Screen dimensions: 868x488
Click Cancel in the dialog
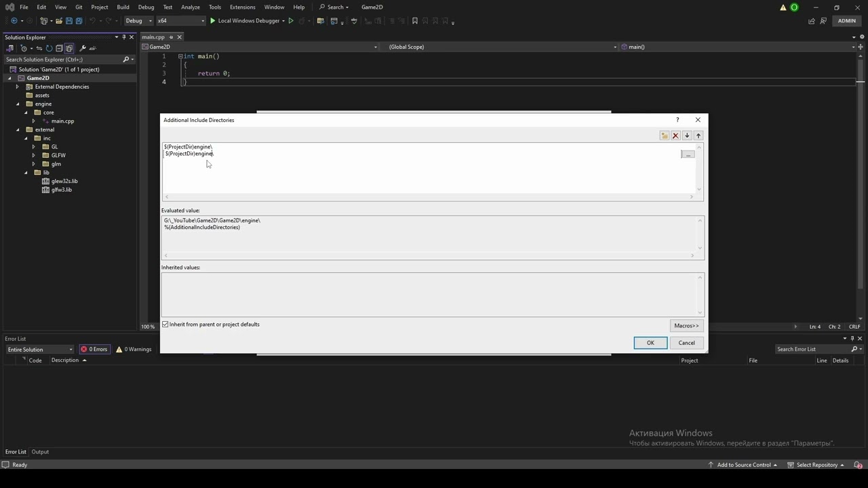687,343
